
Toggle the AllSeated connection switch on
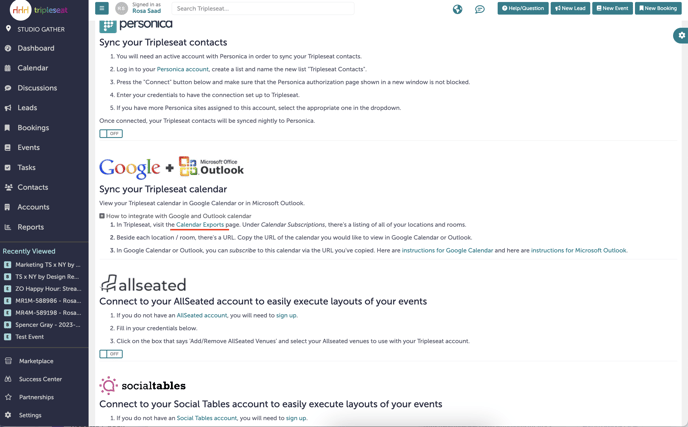(111, 354)
